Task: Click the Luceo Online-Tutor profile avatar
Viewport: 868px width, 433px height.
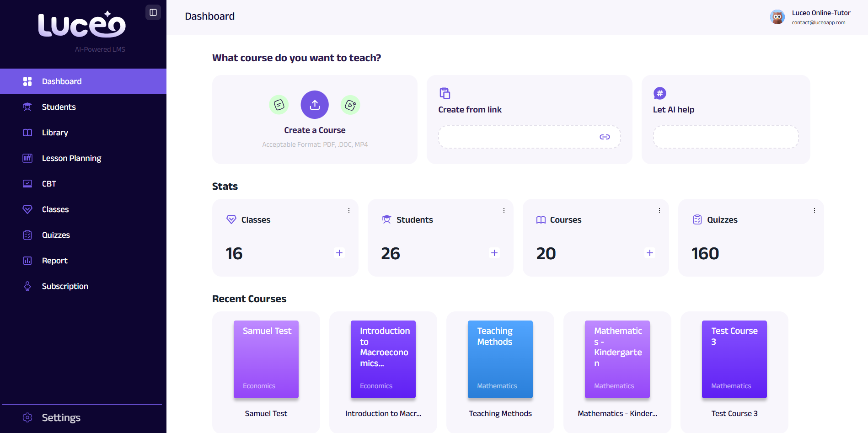Action: 777,16
